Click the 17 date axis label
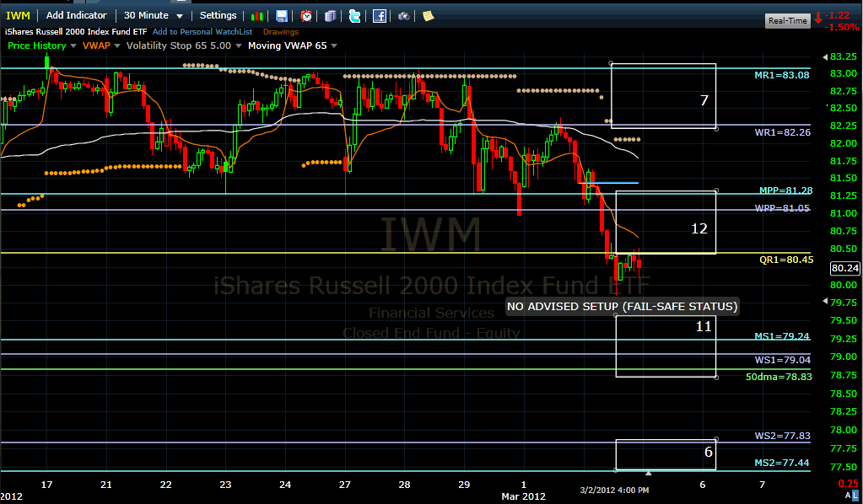Image resolution: width=863 pixels, height=504 pixels. [x=46, y=485]
